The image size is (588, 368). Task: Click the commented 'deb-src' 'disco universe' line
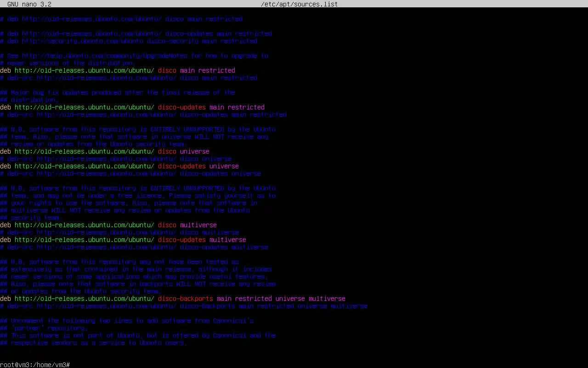(116, 159)
